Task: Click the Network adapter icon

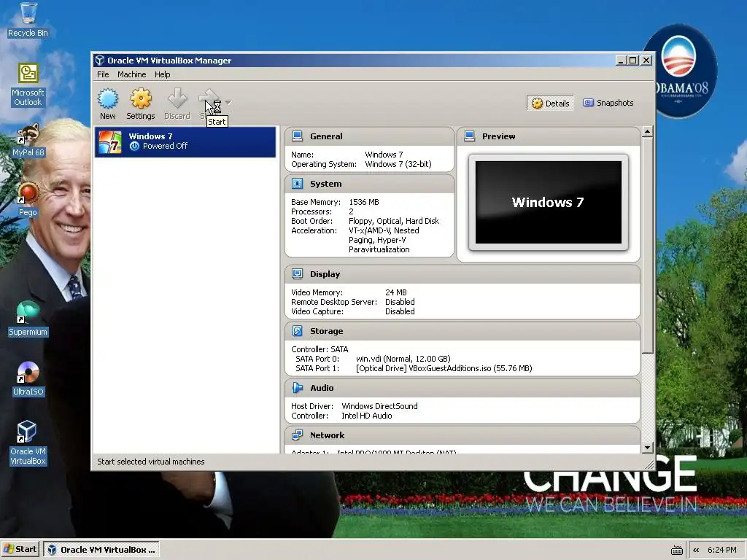Action: (298, 435)
